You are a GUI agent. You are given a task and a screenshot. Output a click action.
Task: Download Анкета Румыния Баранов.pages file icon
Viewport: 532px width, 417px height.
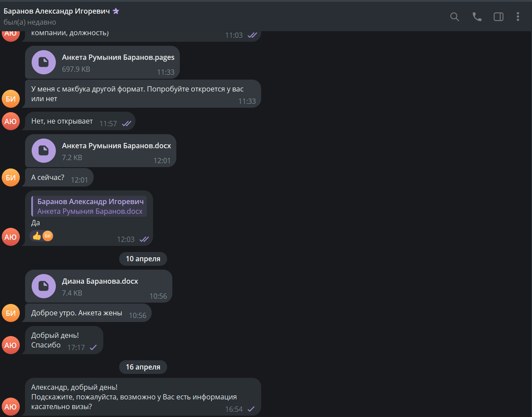pos(44,62)
